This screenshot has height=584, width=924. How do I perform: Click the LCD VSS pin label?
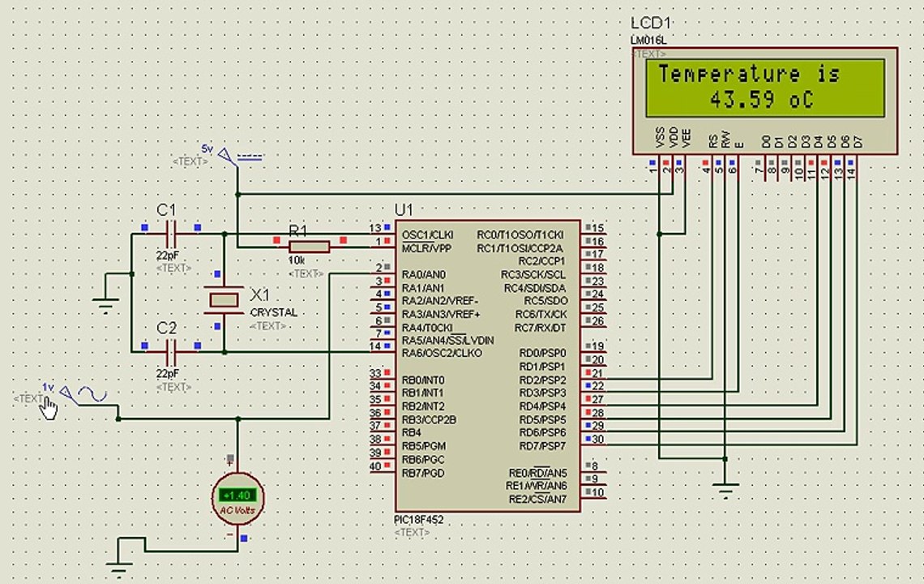coord(660,137)
